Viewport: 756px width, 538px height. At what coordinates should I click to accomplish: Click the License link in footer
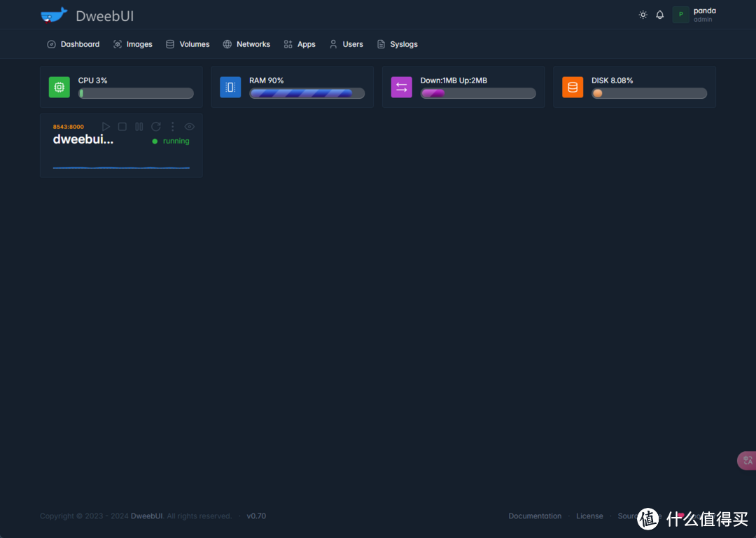pyautogui.click(x=589, y=516)
